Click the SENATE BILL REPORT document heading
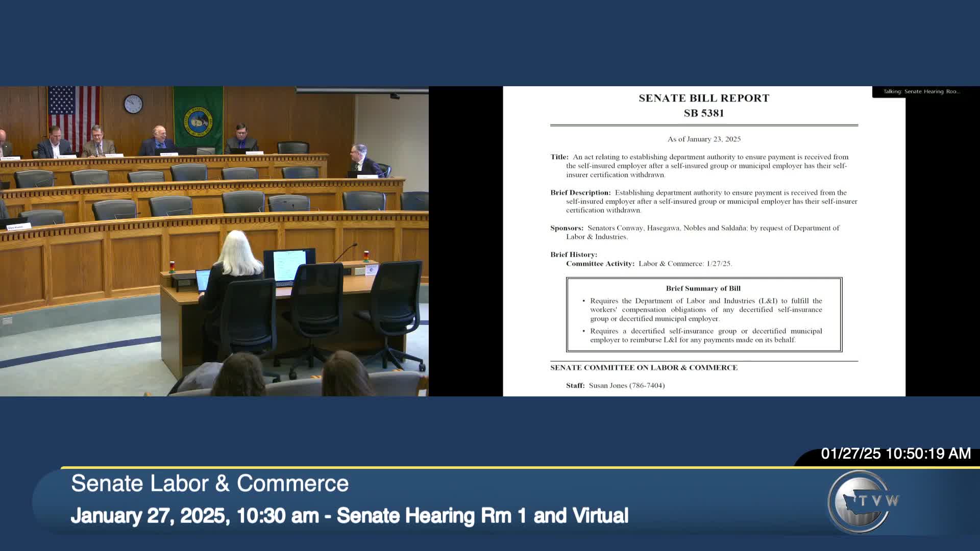This screenshot has width=980, height=551. click(704, 98)
